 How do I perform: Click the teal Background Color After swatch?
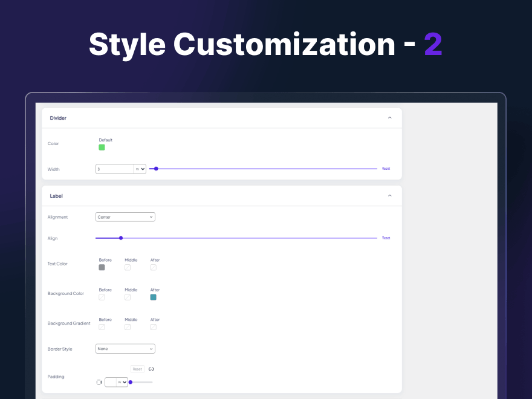pos(154,297)
